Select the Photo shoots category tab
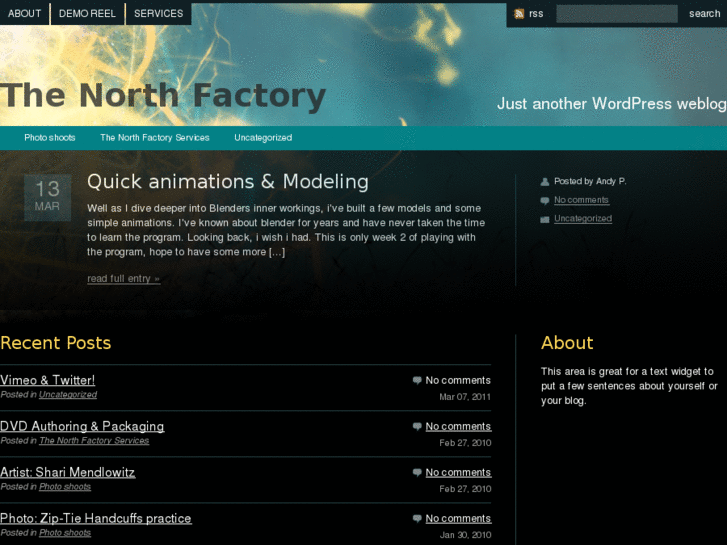727x545 pixels. 50,138
